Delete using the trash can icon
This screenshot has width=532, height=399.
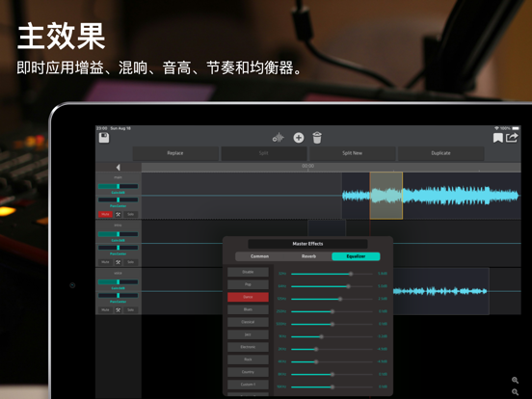tap(317, 138)
